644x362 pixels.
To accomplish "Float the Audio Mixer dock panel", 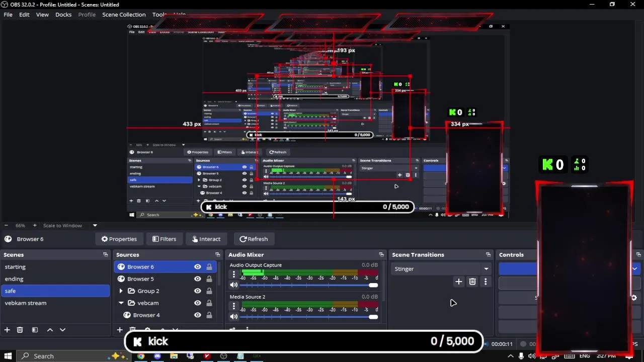I will click(x=381, y=255).
